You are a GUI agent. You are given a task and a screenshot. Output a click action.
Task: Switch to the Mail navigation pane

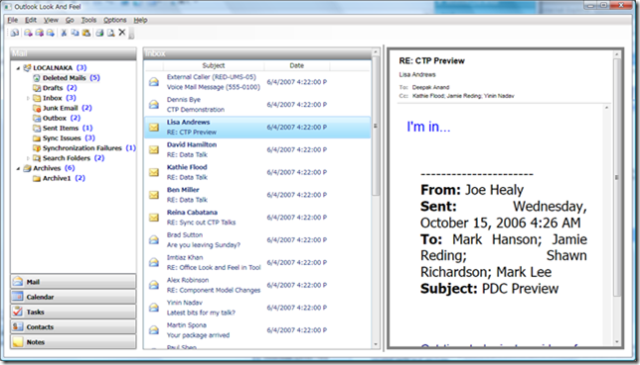click(x=73, y=282)
